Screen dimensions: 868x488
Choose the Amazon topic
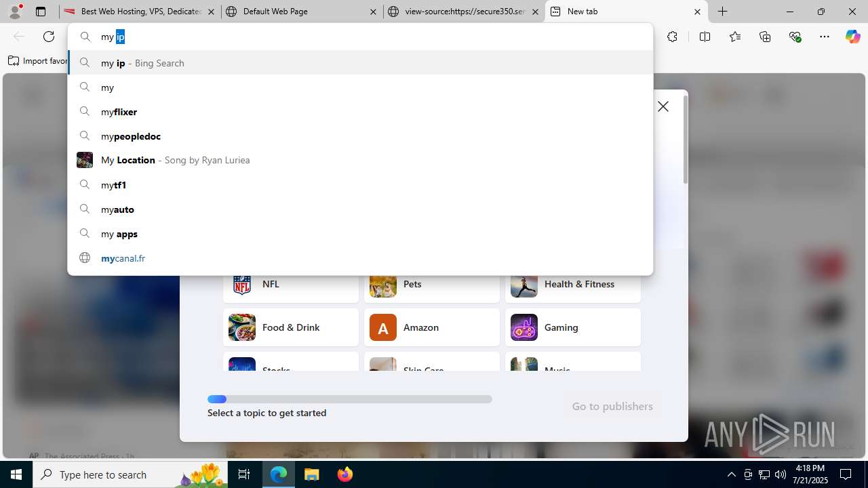(432, 327)
